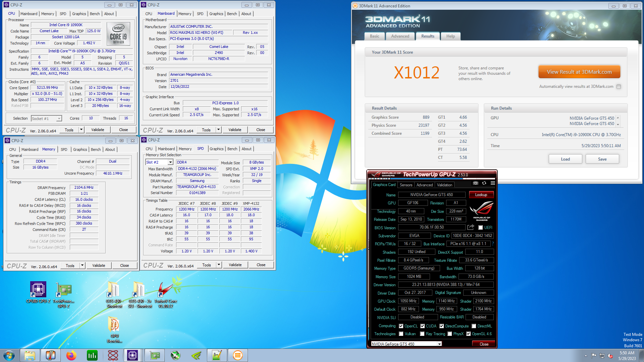This screenshot has height=362, width=644.
Task: Toggle DirectCompute checkbox
Action: coord(442,326)
